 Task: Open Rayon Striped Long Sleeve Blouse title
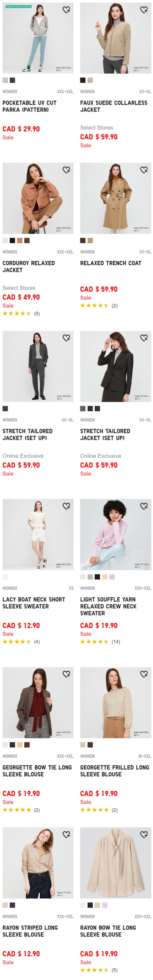[30, 931]
